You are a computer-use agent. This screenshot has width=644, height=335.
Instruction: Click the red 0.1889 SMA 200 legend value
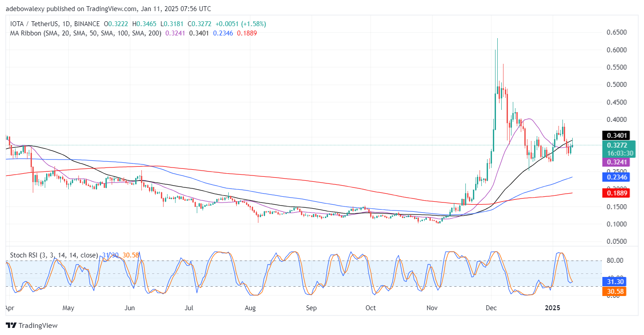coord(247,33)
